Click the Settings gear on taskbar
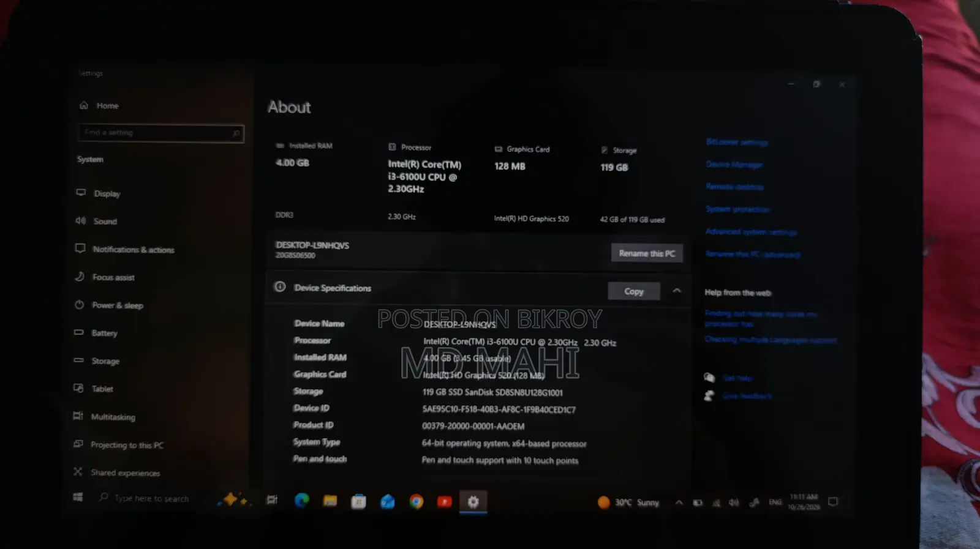 473,502
